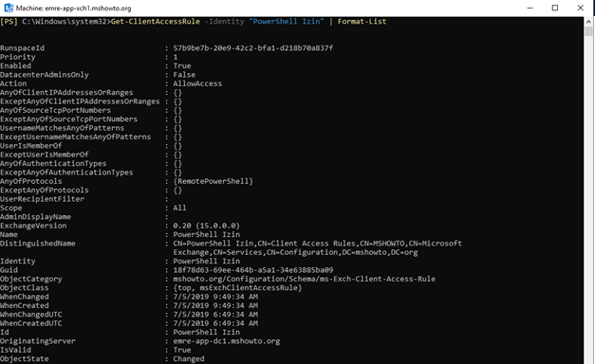Minimize the PowerShell window
Image resolution: width=595 pixels, height=364 pixels.
[530, 8]
